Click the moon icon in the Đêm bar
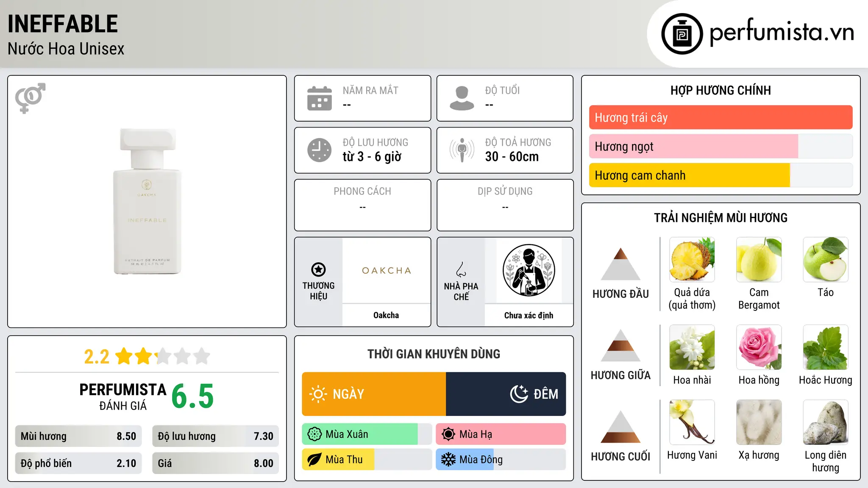The image size is (868, 488). [x=519, y=394]
